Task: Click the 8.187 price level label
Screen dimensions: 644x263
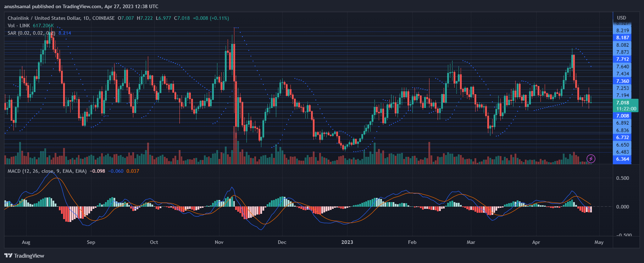Action: (x=622, y=38)
